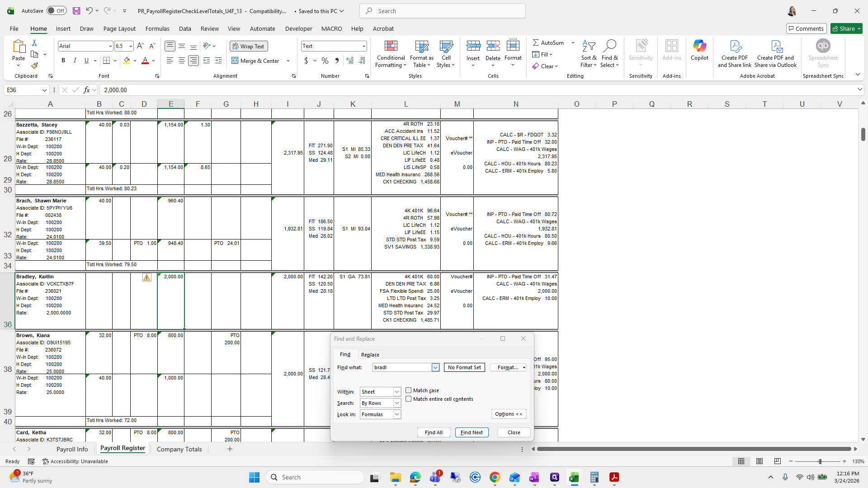Viewport: 868px width, 488px height.
Task: Open Conditional Formatting menu
Action: click(391, 54)
